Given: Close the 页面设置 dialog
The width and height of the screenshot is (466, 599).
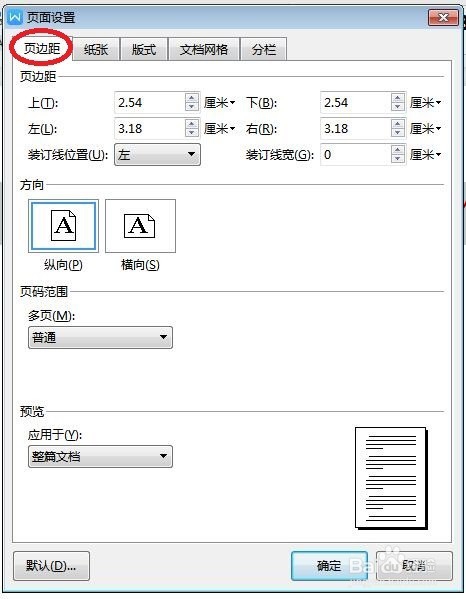Looking at the screenshot, I should 443,18.
